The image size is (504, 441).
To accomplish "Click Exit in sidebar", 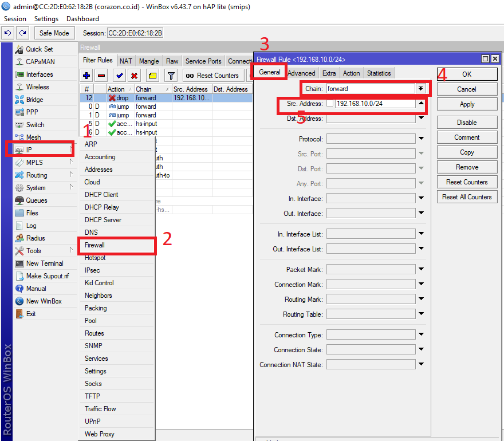I will point(31,314).
